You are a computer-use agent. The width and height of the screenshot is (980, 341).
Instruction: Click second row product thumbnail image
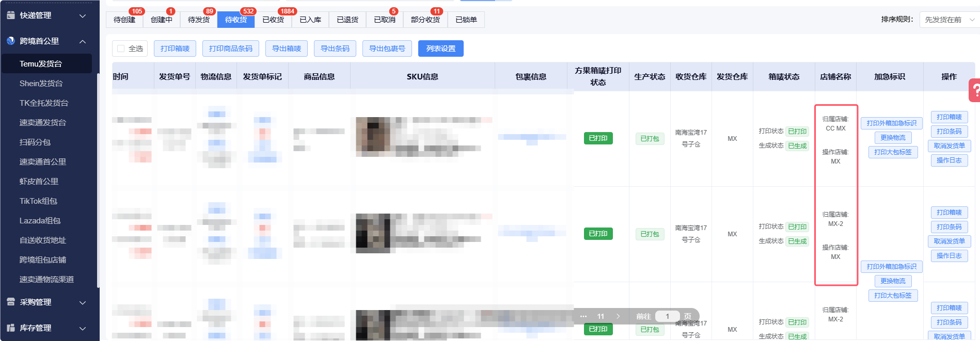[x=373, y=233]
